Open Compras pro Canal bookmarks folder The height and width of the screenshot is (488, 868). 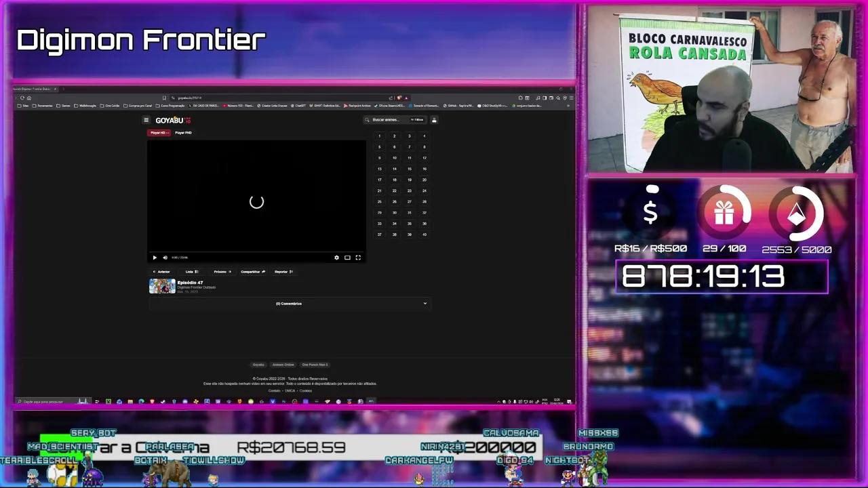tap(138, 106)
